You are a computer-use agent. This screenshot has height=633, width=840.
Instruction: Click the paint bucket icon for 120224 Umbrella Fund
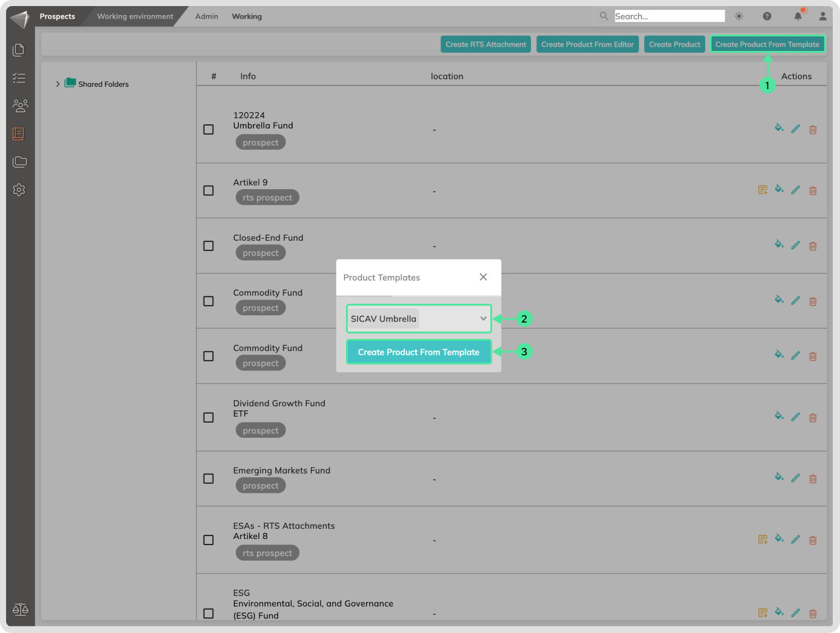click(x=779, y=128)
